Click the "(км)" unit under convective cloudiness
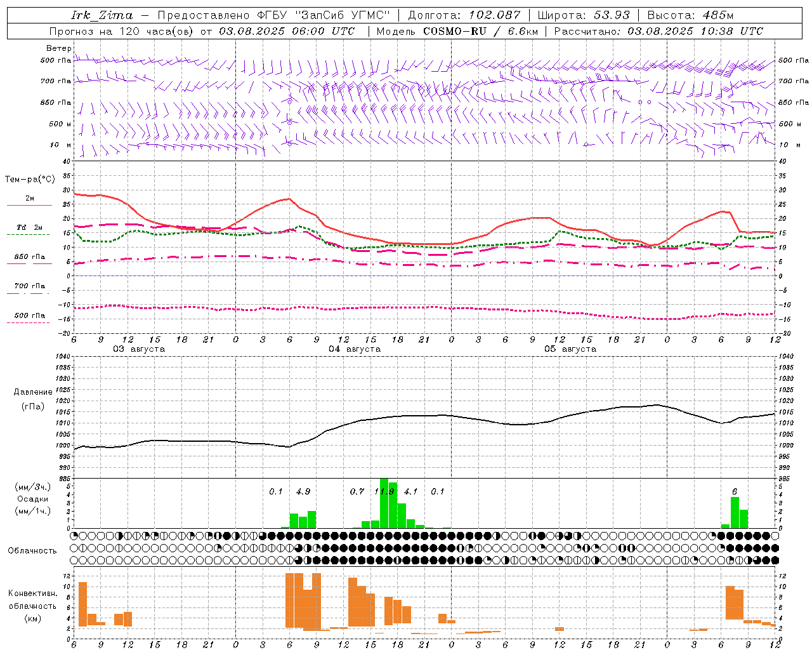 click(x=33, y=618)
